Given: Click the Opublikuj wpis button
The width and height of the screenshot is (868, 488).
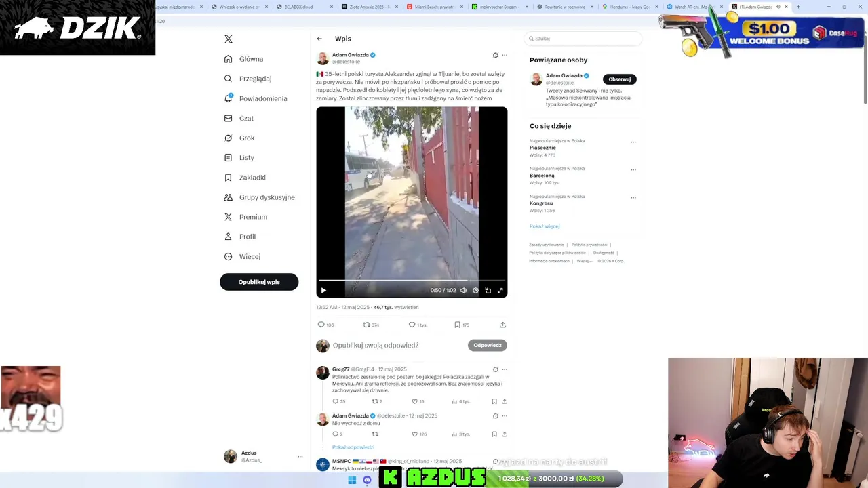Looking at the screenshot, I should pos(259,282).
